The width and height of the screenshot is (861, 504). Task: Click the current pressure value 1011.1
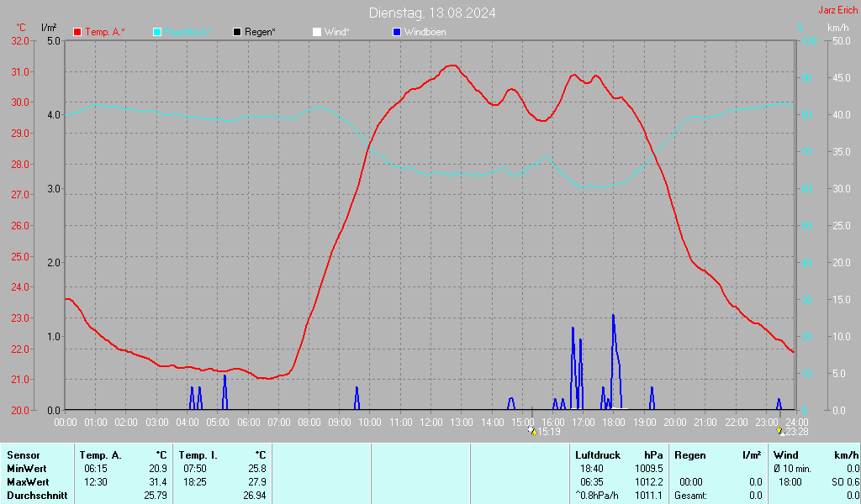coord(648,496)
